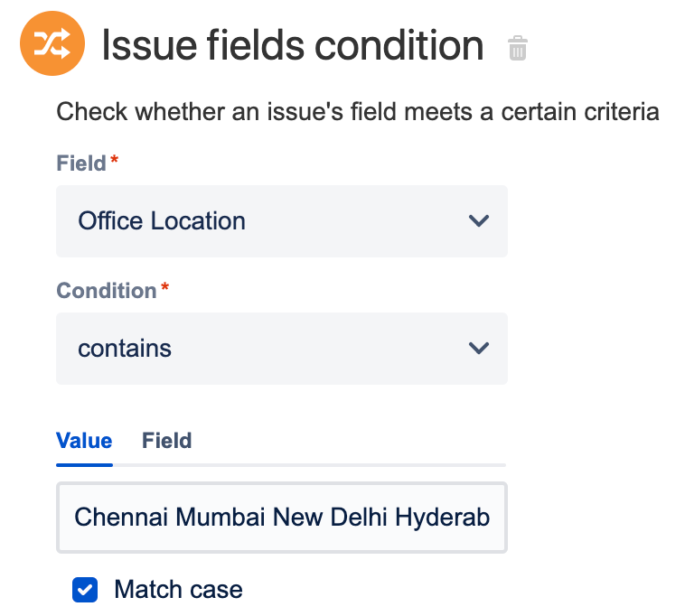Expand the Field selector showing Office Location
The width and height of the screenshot is (685, 616).
point(282,221)
